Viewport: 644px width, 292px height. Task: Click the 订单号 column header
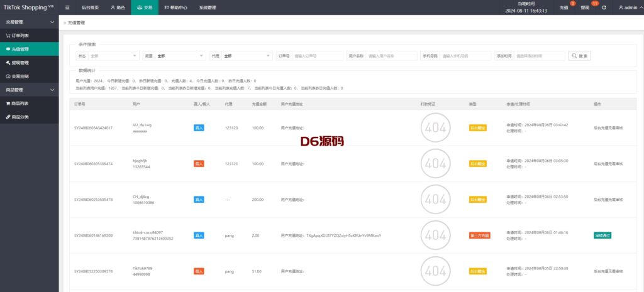(80, 104)
